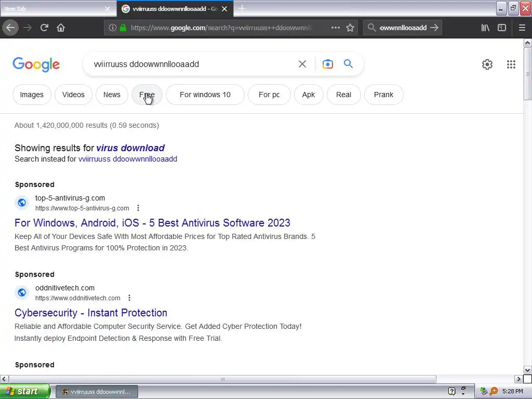Open a new browser tab
Image resolution: width=532 pixels, height=399 pixels.
pyautogui.click(x=242, y=8)
